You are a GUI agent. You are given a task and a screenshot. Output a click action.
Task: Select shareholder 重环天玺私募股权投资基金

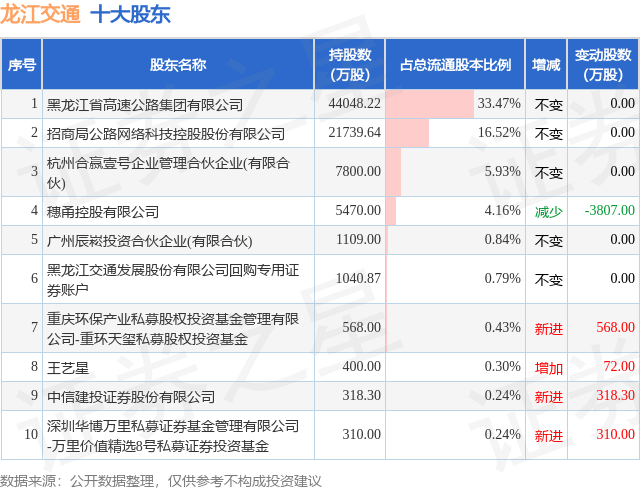point(173,329)
